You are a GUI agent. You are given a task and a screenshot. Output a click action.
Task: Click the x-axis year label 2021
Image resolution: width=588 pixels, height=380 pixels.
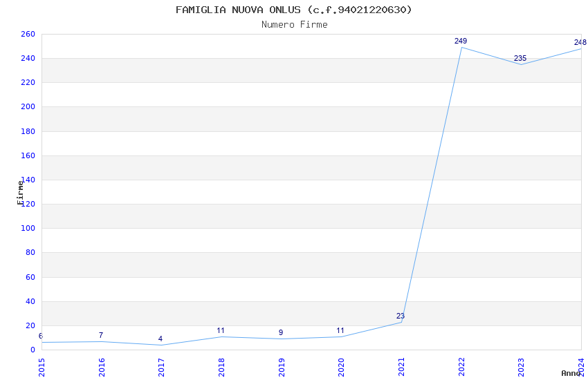click(x=401, y=368)
